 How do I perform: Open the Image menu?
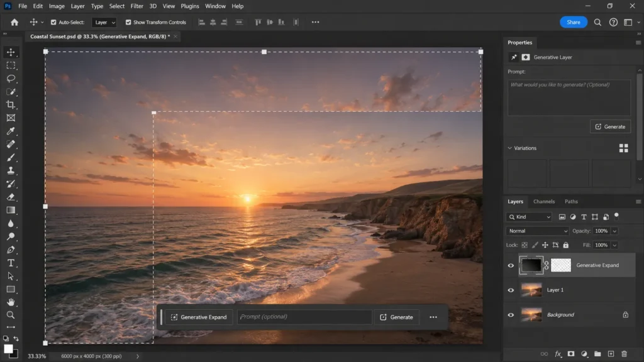(57, 6)
